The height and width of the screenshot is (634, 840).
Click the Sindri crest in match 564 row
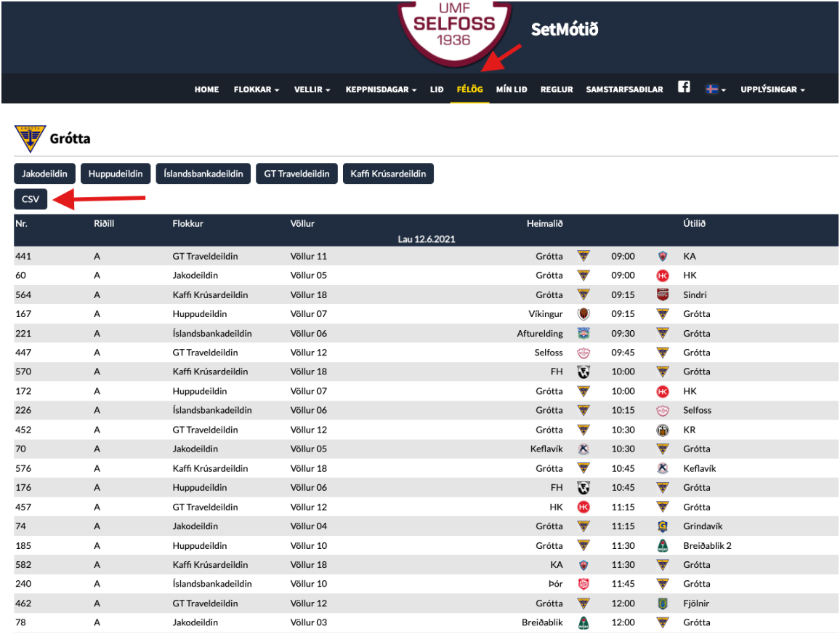pos(663,294)
